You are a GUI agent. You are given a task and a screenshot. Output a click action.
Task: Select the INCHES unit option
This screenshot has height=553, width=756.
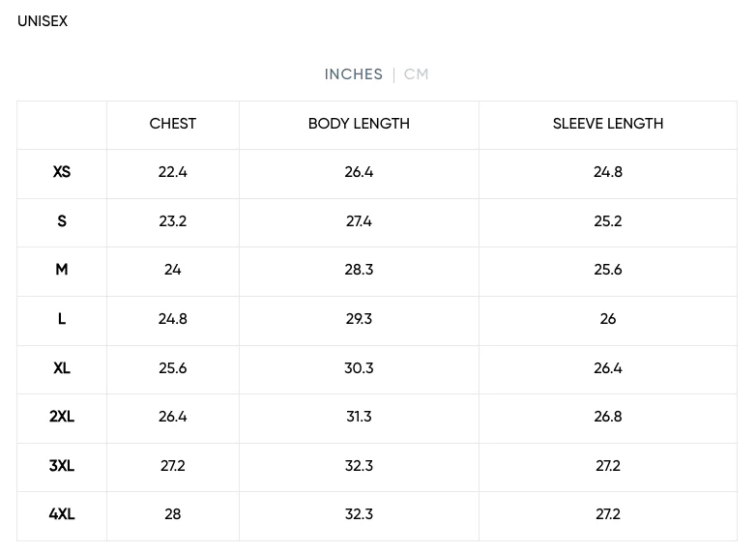[354, 74]
